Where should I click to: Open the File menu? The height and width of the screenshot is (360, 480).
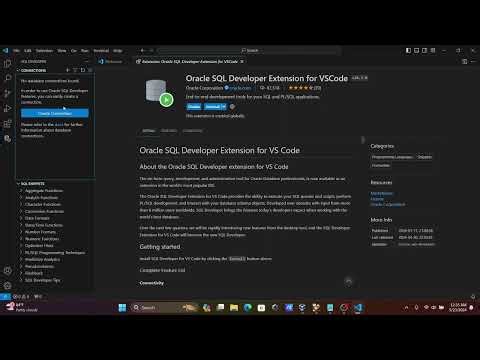pyautogui.click(x=16, y=51)
